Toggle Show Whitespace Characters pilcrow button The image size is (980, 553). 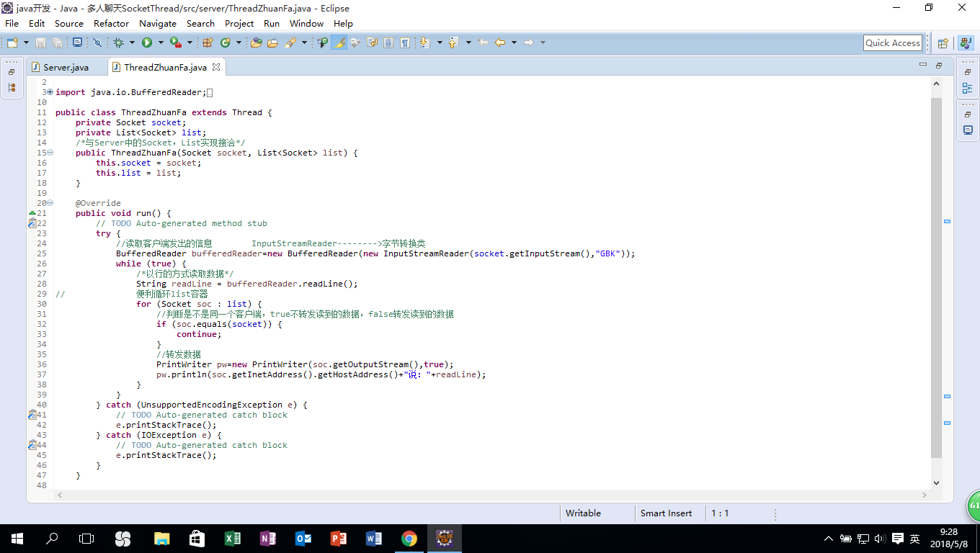[x=405, y=43]
